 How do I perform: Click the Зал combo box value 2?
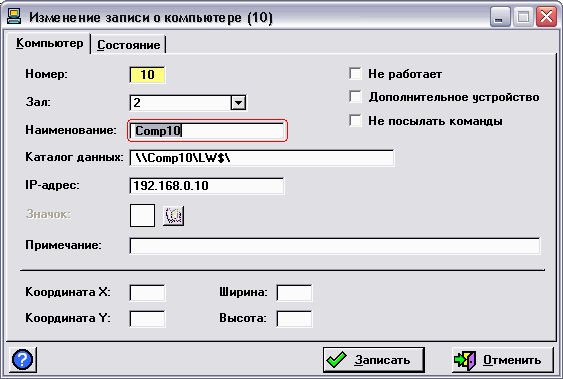[x=180, y=103]
